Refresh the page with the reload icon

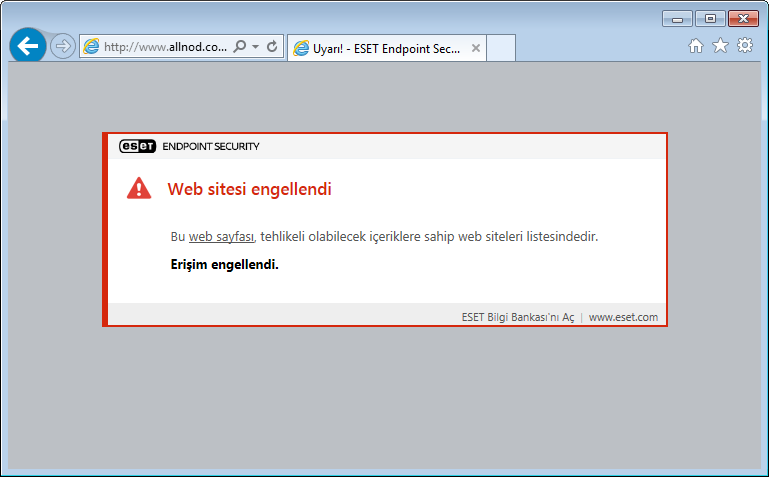click(272, 47)
